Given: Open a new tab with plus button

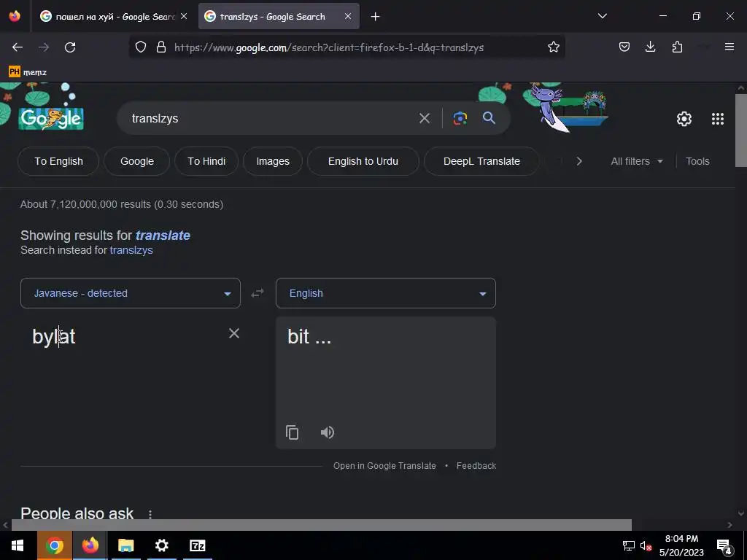Looking at the screenshot, I should point(376,17).
